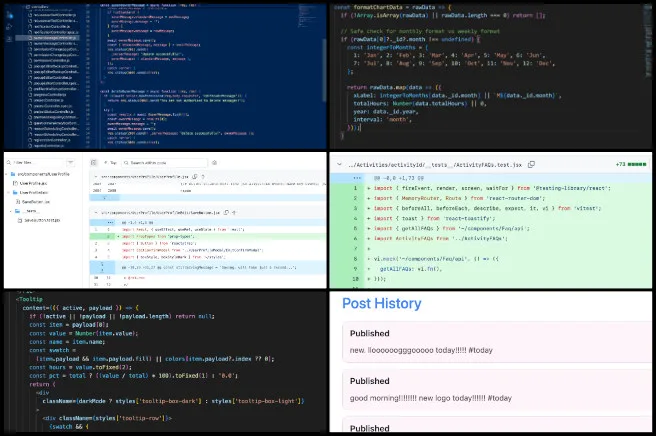Click icon after copy on UserProfile.jsx header
The height and width of the screenshot is (436, 656).
tap(203, 177)
